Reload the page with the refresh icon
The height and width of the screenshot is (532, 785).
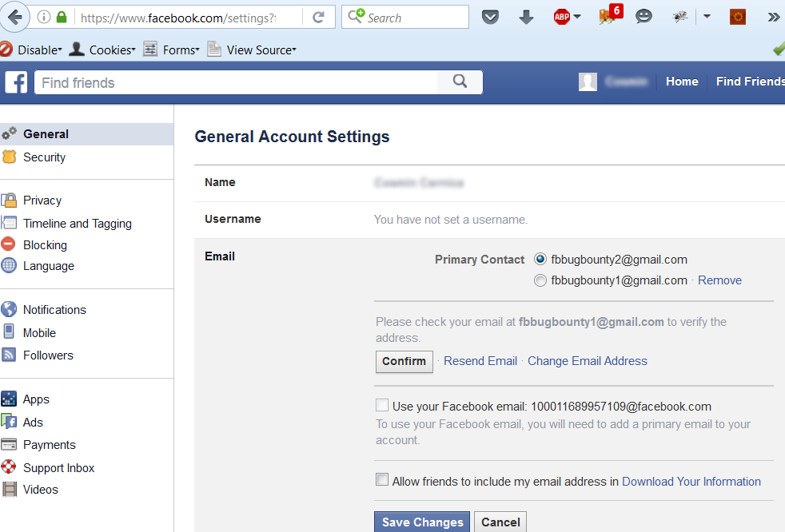(x=318, y=18)
